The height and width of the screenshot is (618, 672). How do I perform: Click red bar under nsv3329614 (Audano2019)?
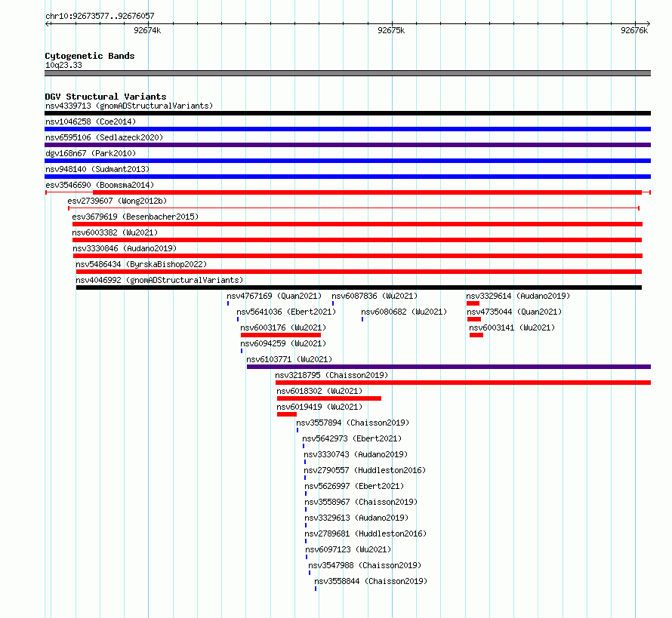pos(473,303)
